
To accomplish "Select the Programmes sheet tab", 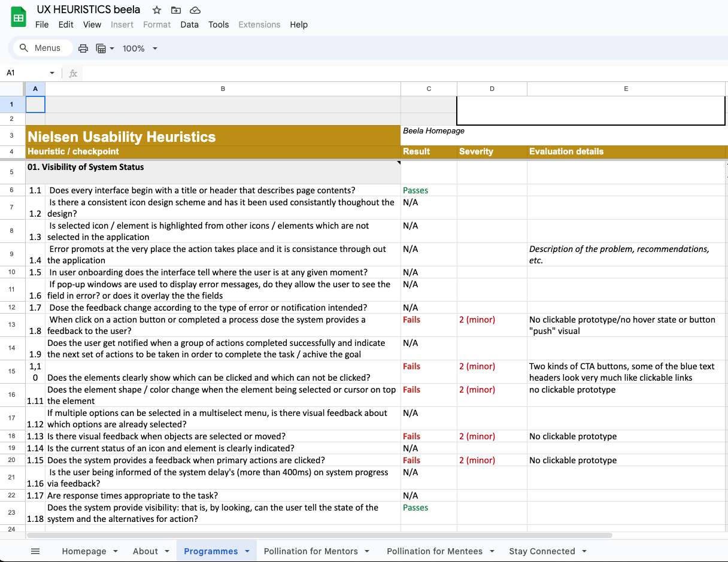I will point(211,551).
